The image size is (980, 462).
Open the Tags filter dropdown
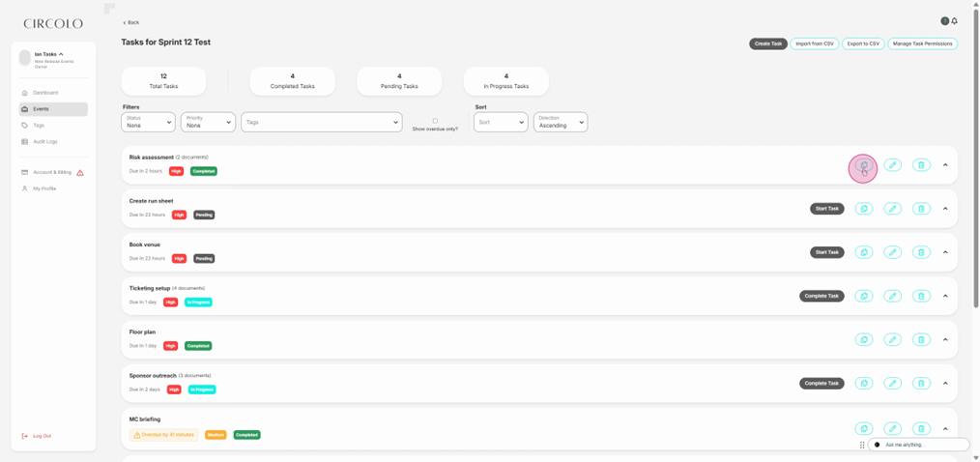[x=321, y=122]
